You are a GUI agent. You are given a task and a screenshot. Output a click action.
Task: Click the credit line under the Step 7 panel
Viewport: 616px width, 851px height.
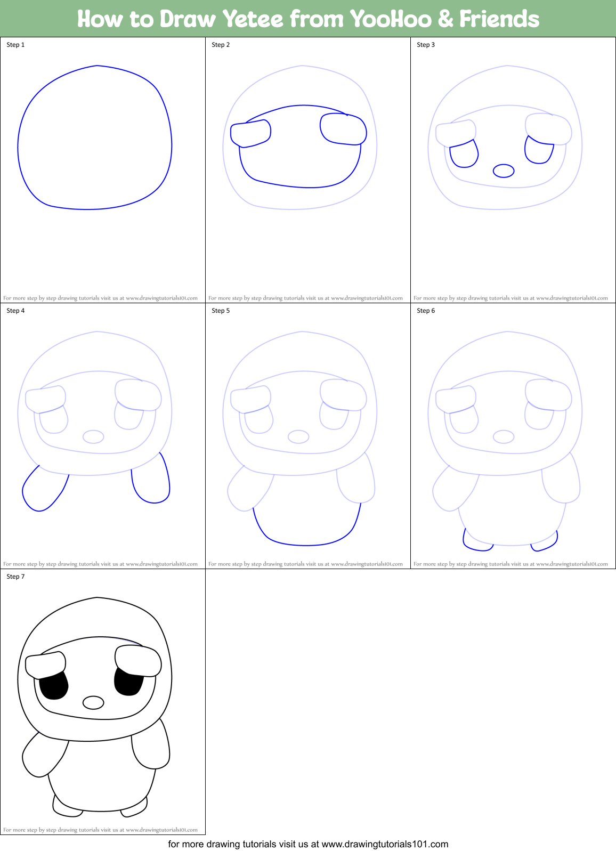pyautogui.click(x=100, y=830)
